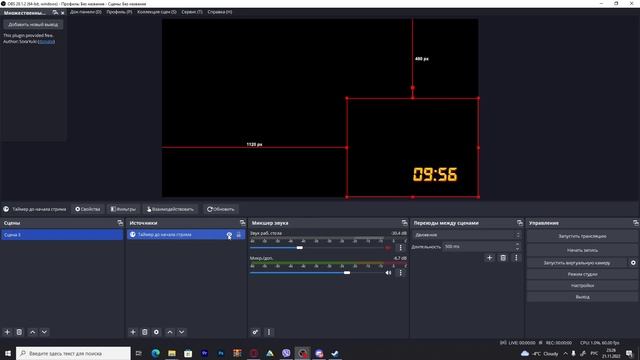Open the Коллекция сцен menu

(157, 12)
